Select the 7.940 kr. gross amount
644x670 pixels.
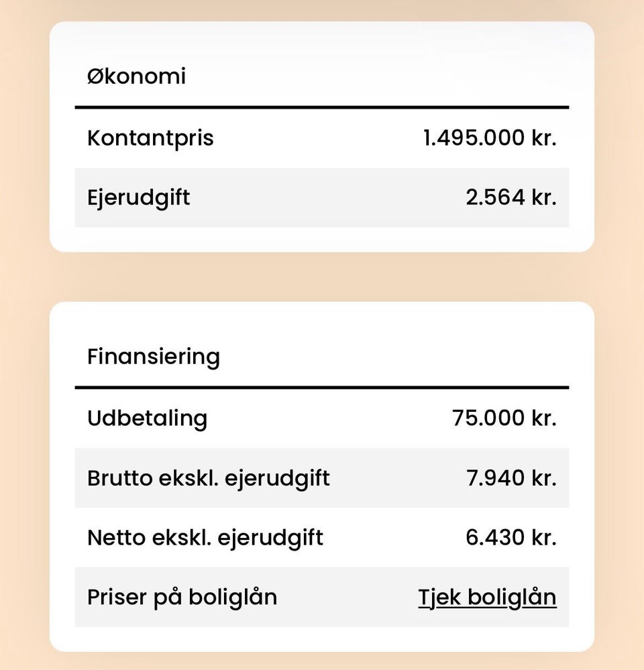click(x=511, y=478)
